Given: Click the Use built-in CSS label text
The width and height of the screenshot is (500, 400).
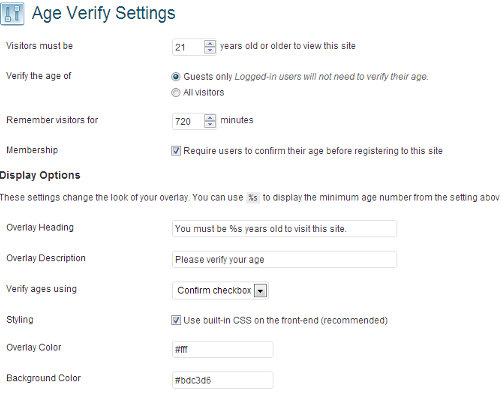Looking at the screenshot, I should tap(285, 320).
